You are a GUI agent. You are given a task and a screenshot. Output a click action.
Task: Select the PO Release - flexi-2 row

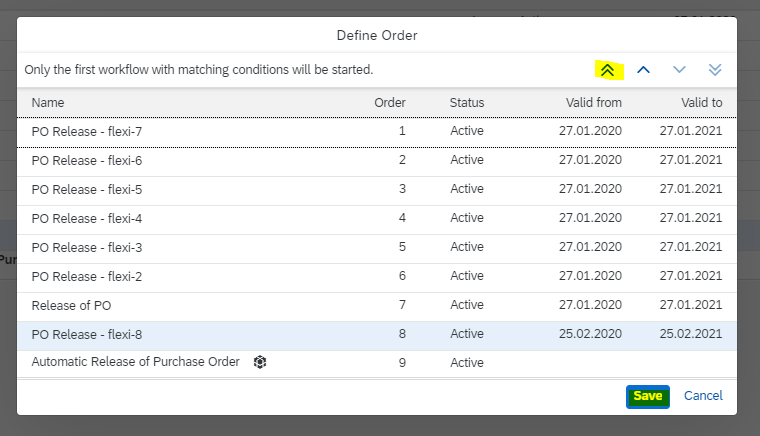pos(377,278)
